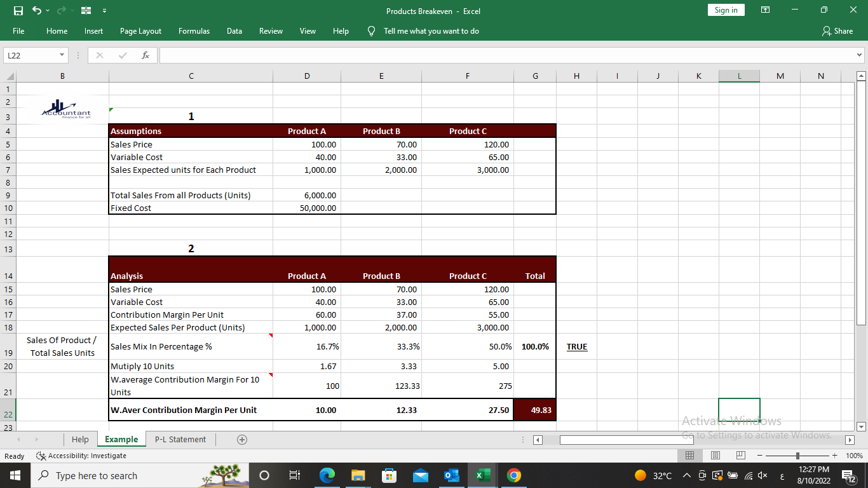Click the Insert Function fx icon
The height and width of the screenshot is (488, 868).
[146, 55]
